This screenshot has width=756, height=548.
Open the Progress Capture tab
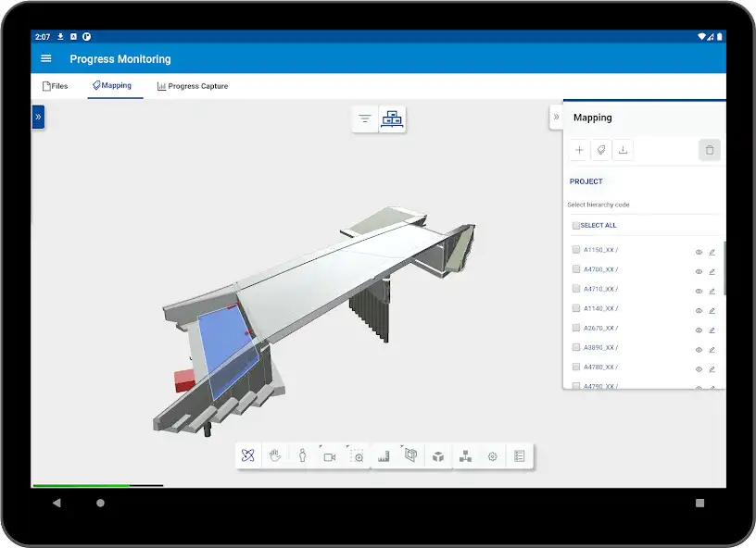click(193, 86)
